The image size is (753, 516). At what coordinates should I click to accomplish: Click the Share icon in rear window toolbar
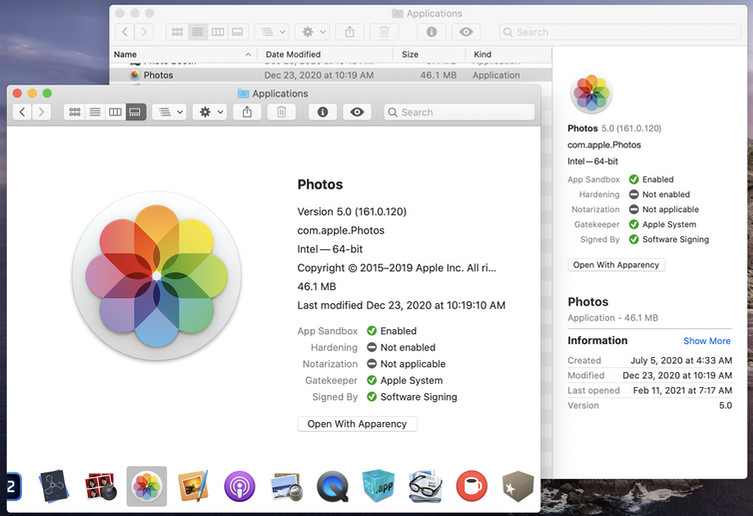[x=350, y=32]
